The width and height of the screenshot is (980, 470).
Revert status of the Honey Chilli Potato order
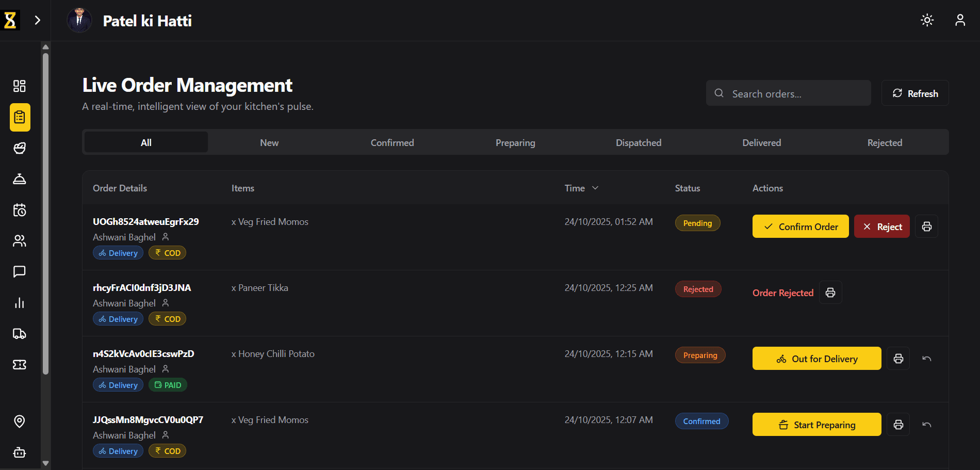point(926,358)
